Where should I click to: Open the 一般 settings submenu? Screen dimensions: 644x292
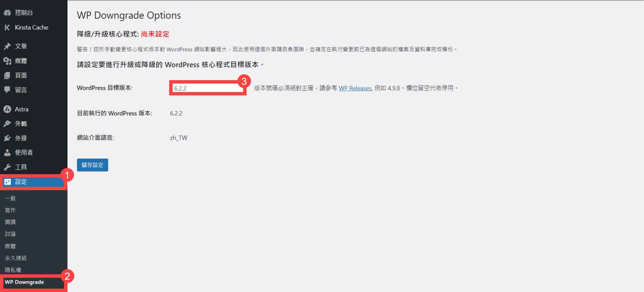[x=11, y=198]
